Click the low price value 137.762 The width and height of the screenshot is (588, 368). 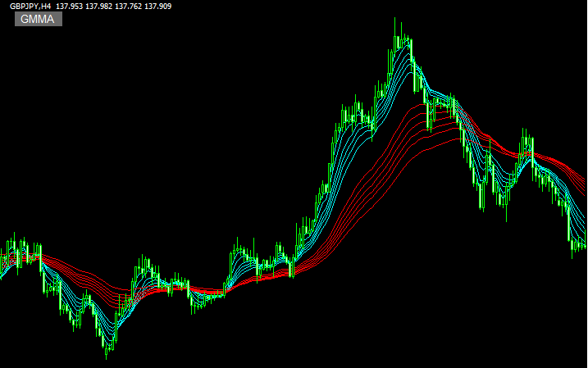[128, 6]
